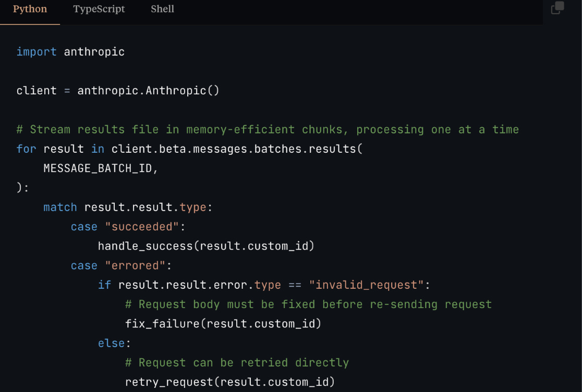Click the "# Request body must be fixed" comment
Image resolution: width=582 pixels, height=392 pixels.
tap(308, 304)
